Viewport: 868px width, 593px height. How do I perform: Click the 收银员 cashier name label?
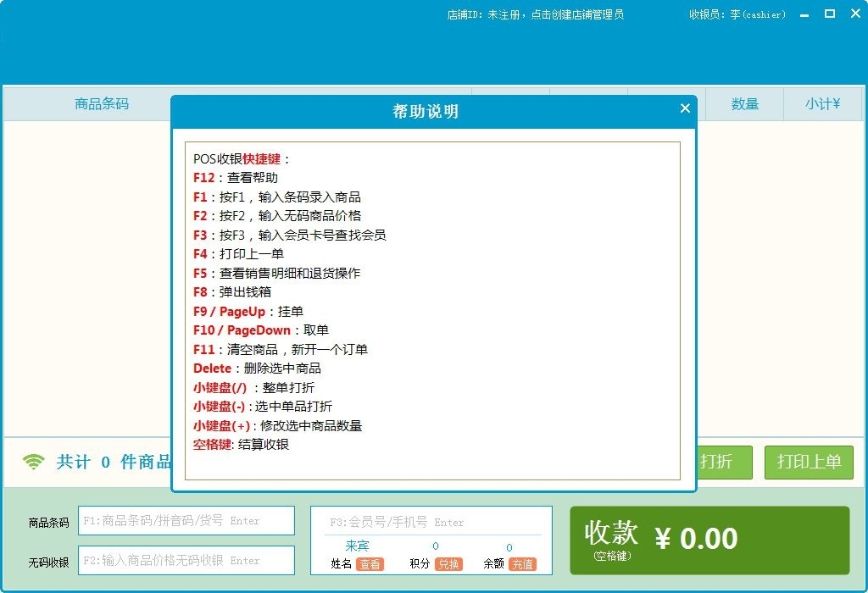737,15
